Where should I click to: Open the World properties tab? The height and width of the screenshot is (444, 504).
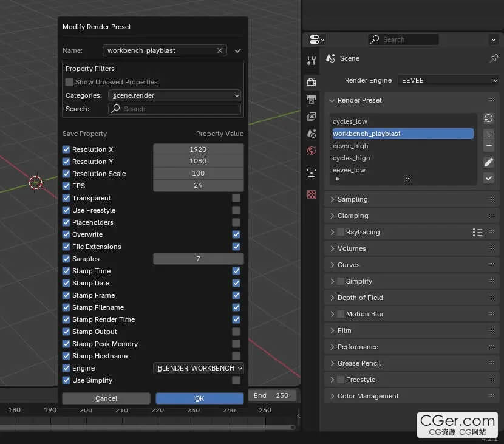pyautogui.click(x=312, y=150)
